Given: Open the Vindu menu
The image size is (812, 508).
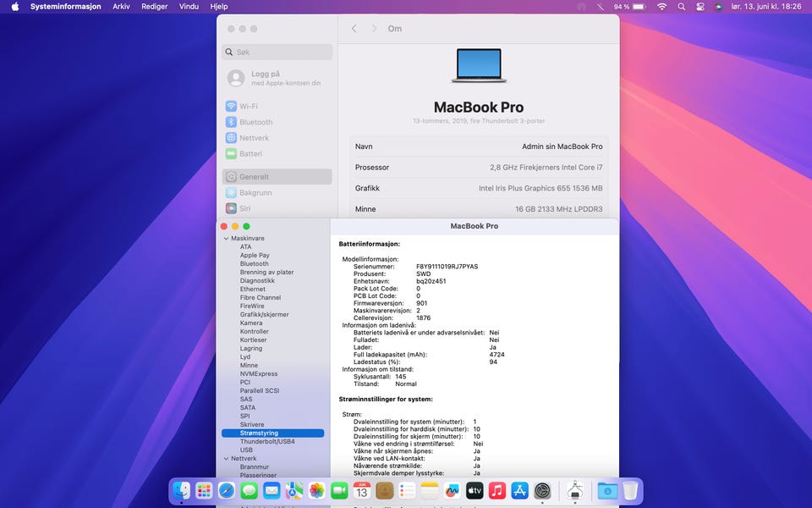Looking at the screenshot, I should pos(189,7).
